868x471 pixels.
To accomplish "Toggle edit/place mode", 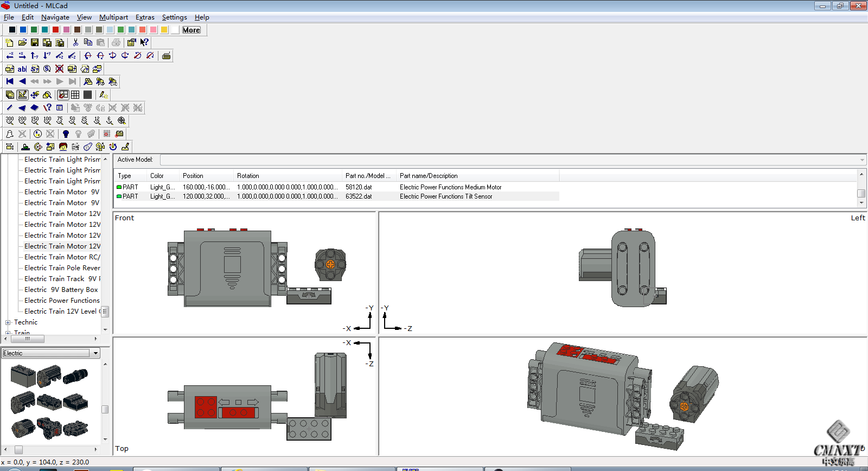I will 22,94.
